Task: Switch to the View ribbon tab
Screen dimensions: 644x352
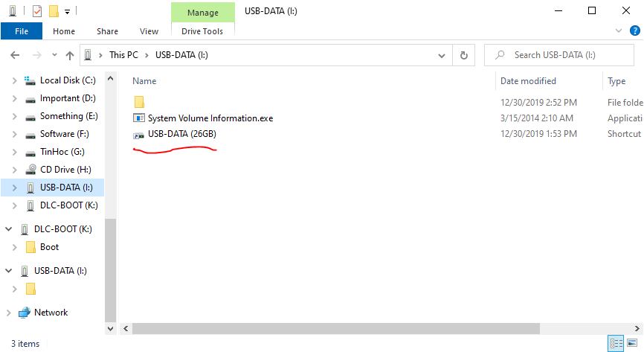Action: click(149, 31)
